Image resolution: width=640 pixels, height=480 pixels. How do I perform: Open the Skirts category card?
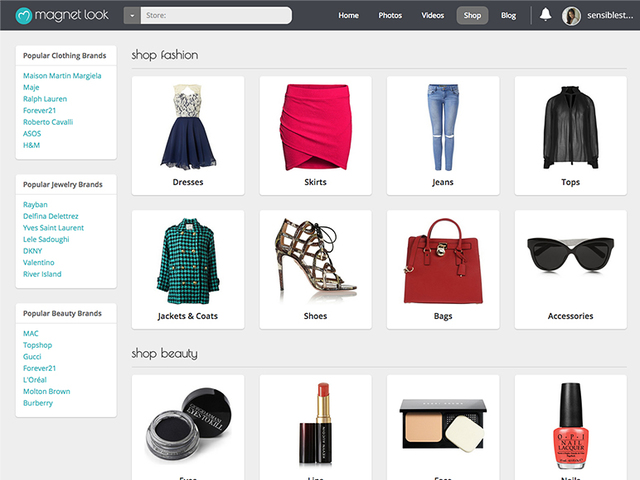pyautogui.click(x=316, y=136)
